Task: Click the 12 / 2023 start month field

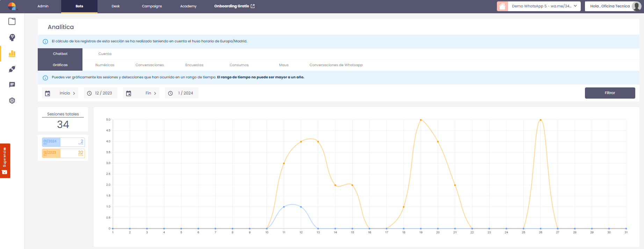Action: 100,93
